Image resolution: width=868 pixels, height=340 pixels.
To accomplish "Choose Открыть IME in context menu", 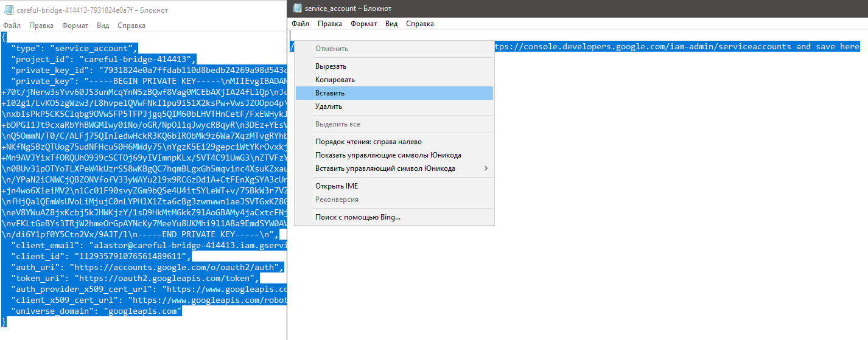I will click(394, 186).
